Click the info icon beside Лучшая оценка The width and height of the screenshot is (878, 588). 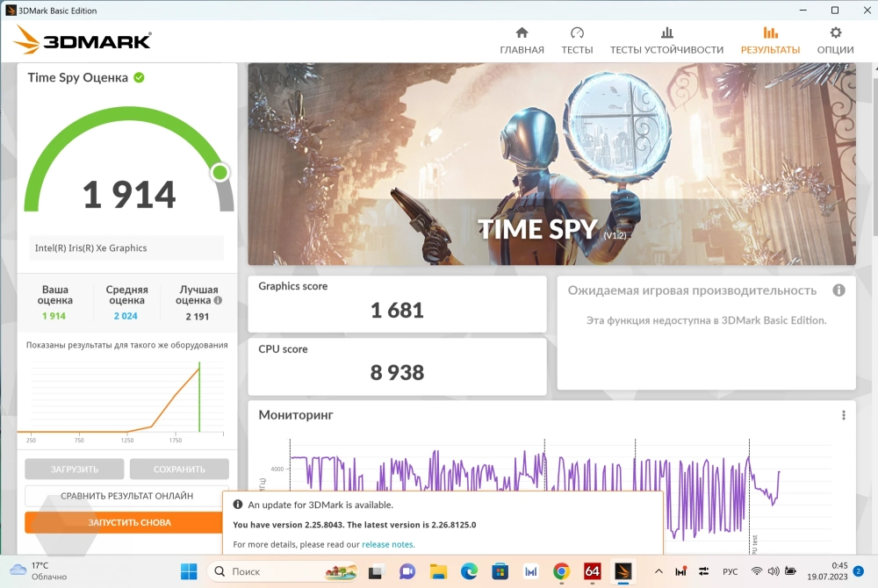218,300
